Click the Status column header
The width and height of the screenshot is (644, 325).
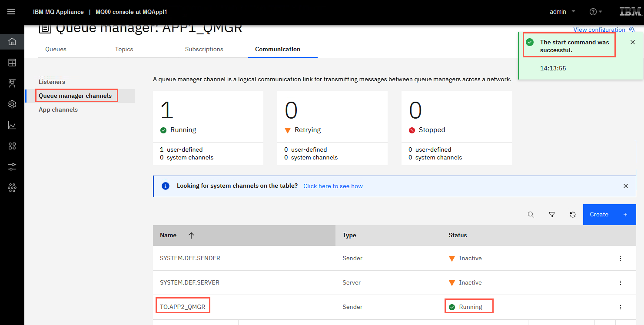tap(458, 235)
